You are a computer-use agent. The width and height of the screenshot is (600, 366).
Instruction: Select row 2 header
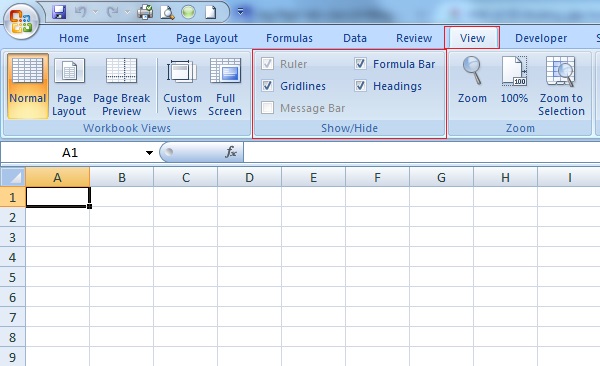click(x=13, y=217)
